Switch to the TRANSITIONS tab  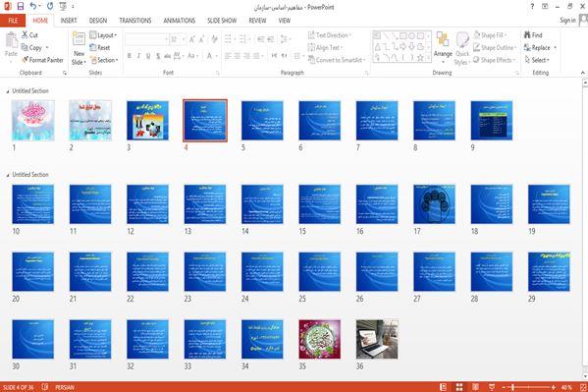(135, 21)
